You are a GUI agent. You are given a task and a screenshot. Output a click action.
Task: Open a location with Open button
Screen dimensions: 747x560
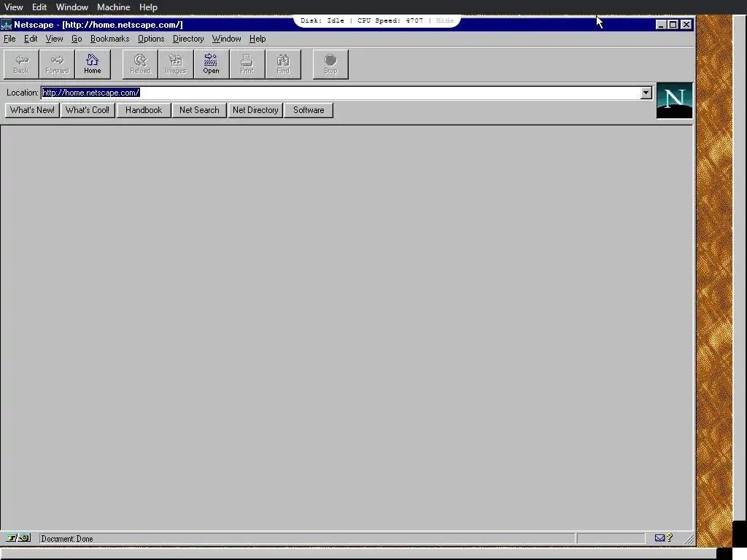coord(211,64)
